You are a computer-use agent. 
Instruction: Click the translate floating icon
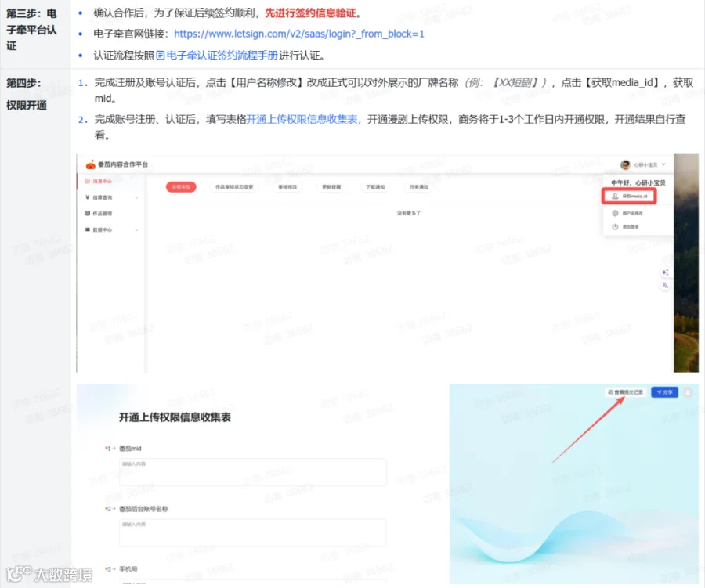pos(665,286)
